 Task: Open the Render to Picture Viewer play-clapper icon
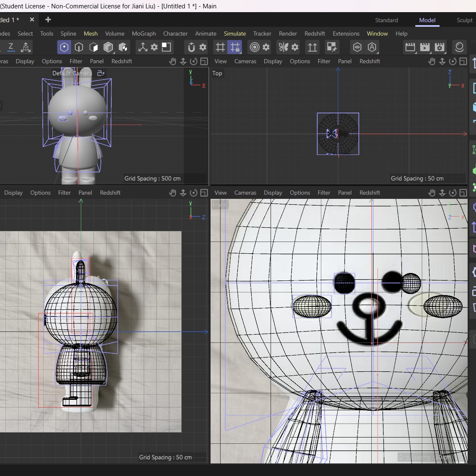point(425,47)
